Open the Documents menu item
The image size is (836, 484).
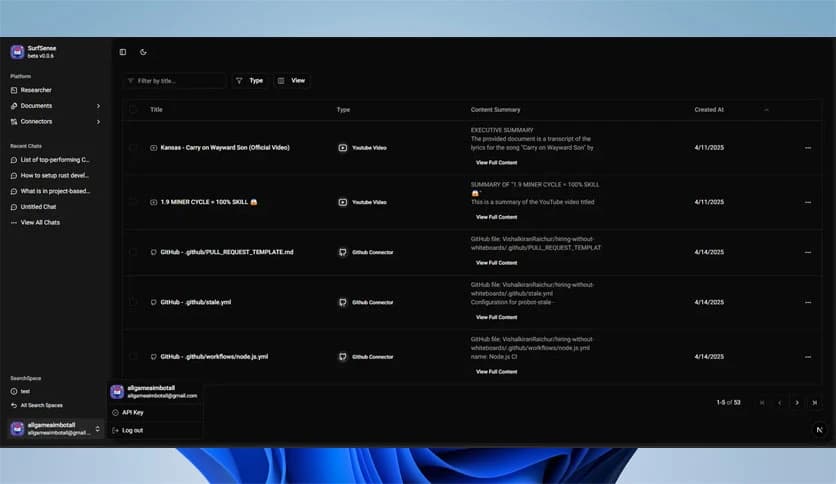click(36, 106)
